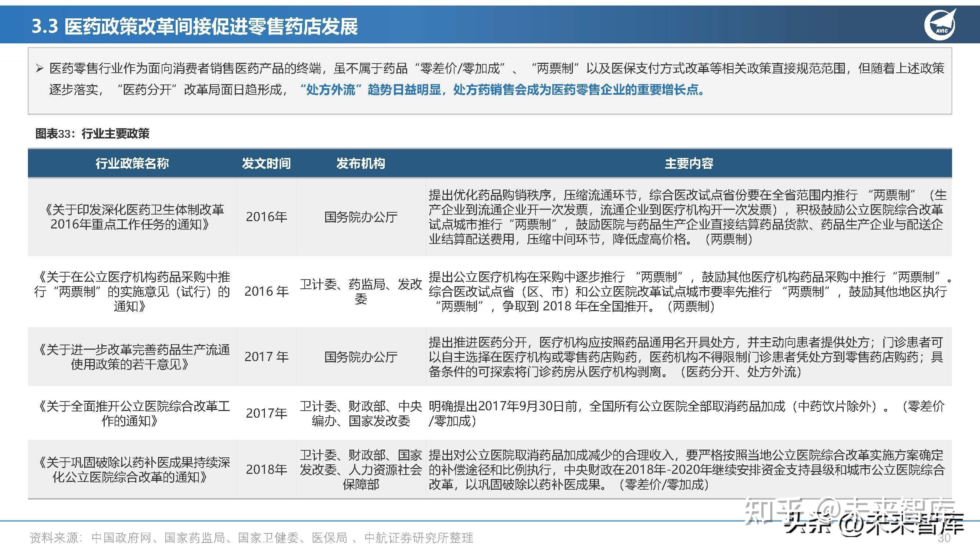Click '卫计委、财政部、国家发改委、人力资源社会保障部' cell
980x551 pixels.
(360, 469)
